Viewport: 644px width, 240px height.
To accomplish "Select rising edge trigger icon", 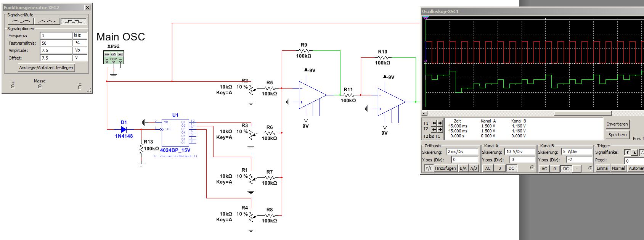I will (627, 152).
